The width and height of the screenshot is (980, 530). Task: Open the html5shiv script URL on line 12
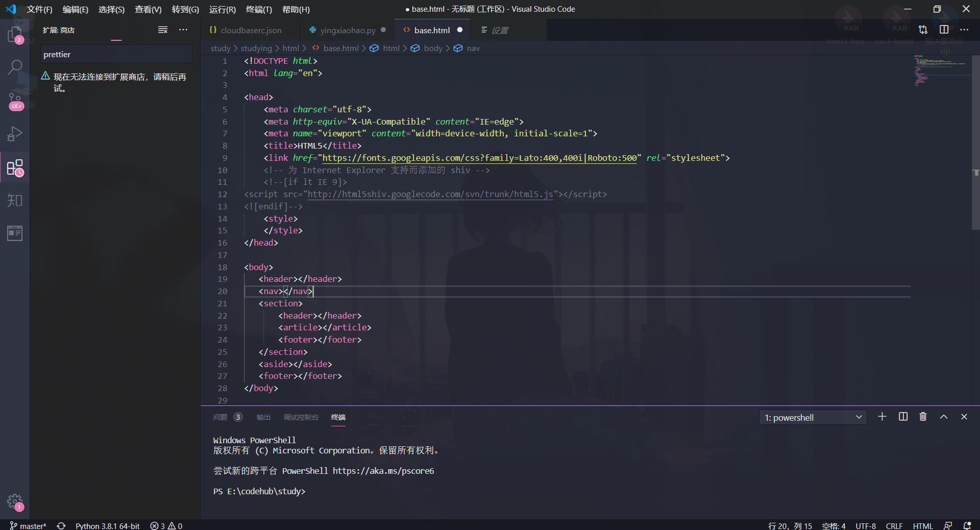(430, 194)
